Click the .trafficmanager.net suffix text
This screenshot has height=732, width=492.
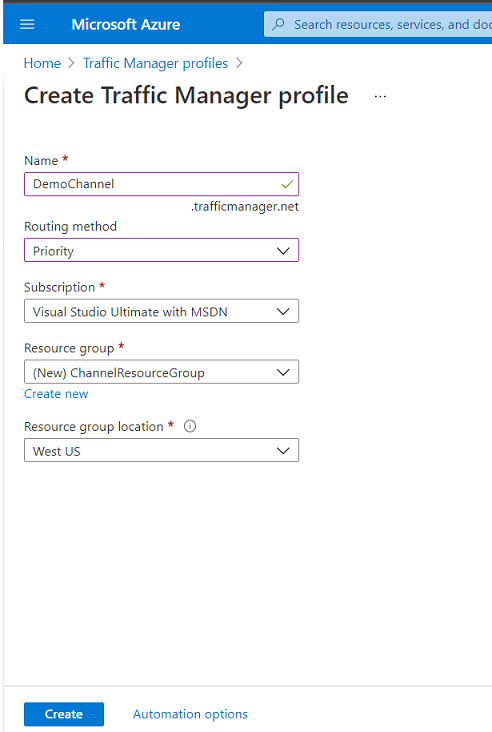click(x=245, y=207)
